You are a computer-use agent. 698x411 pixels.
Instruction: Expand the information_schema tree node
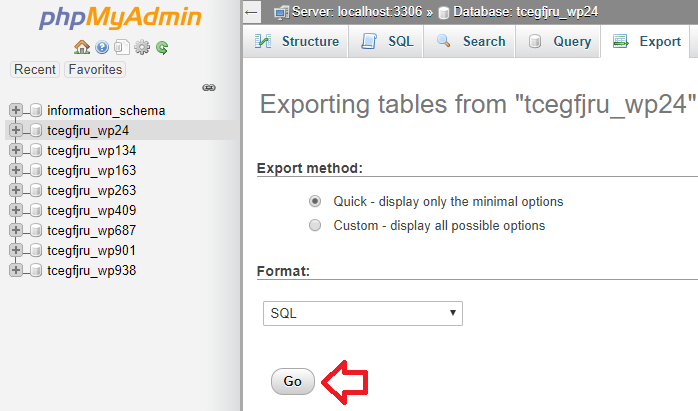(16, 110)
